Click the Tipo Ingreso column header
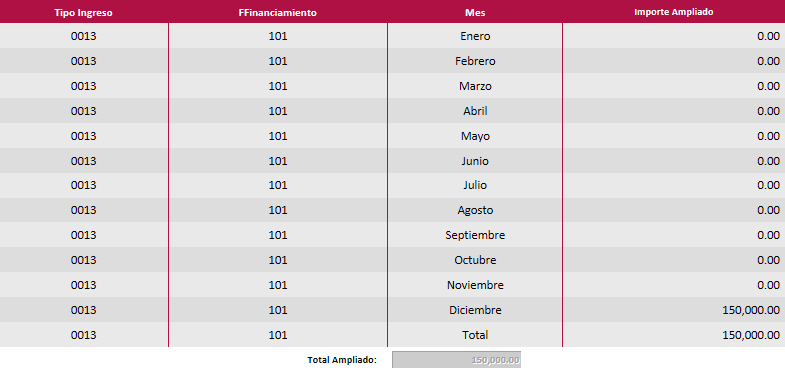Viewport: 785px width, 370px height. coord(84,13)
